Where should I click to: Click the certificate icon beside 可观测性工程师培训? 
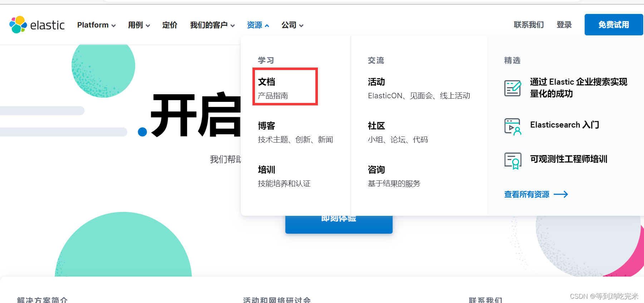point(513,161)
